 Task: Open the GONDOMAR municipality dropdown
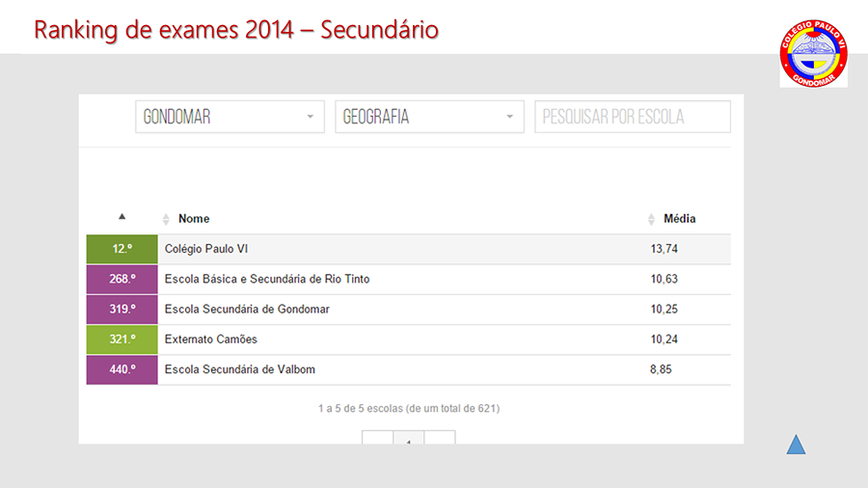click(230, 117)
